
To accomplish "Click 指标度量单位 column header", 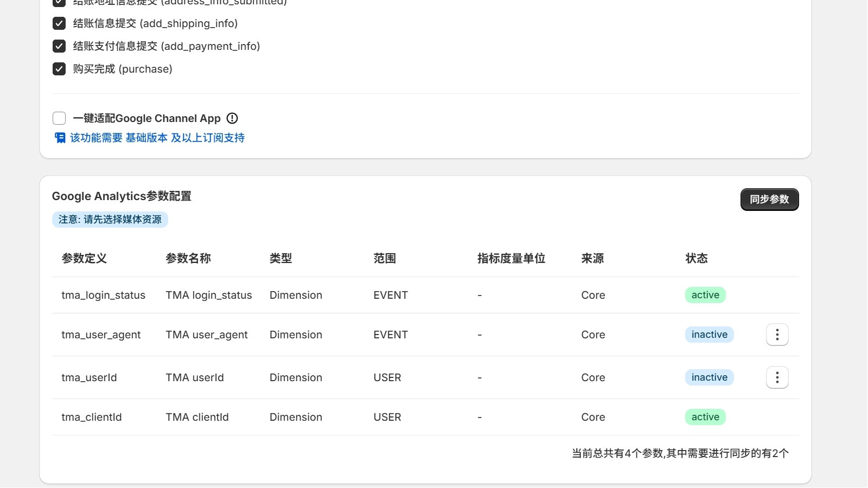I will pyautogui.click(x=511, y=259).
